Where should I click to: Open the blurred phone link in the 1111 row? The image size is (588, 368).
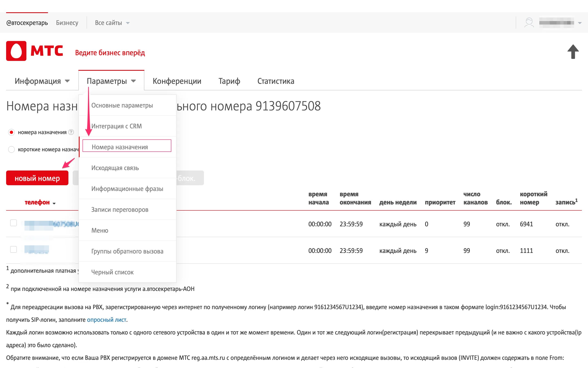coord(37,249)
